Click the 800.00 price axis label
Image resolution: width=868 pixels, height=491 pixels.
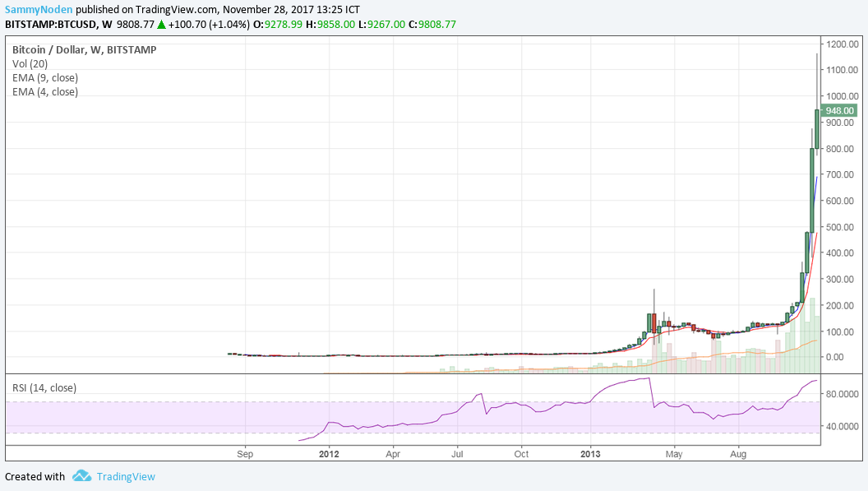(x=840, y=149)
